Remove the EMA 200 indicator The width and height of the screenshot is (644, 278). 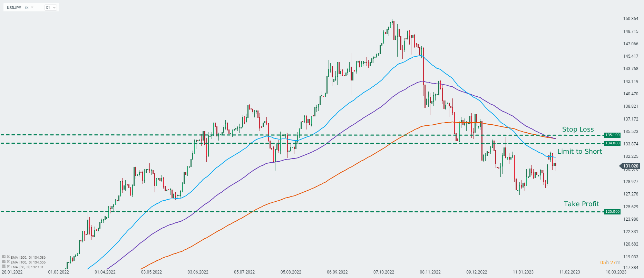click(8, 257)
